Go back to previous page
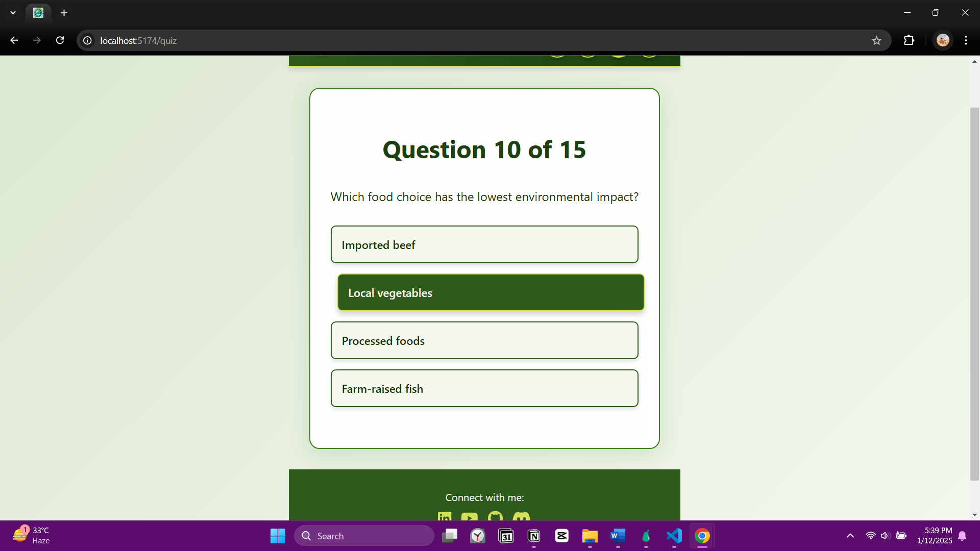 pyautogui.click(x=14, y=40)
